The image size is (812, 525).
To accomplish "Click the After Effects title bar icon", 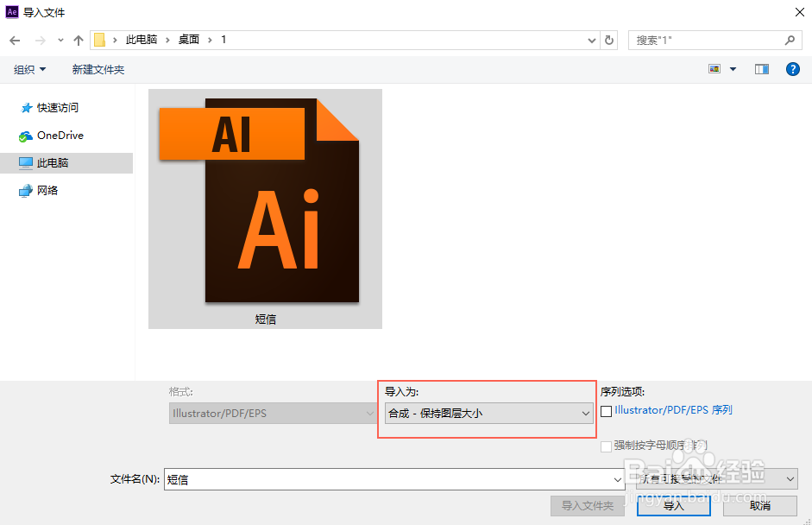I will 12,12.
